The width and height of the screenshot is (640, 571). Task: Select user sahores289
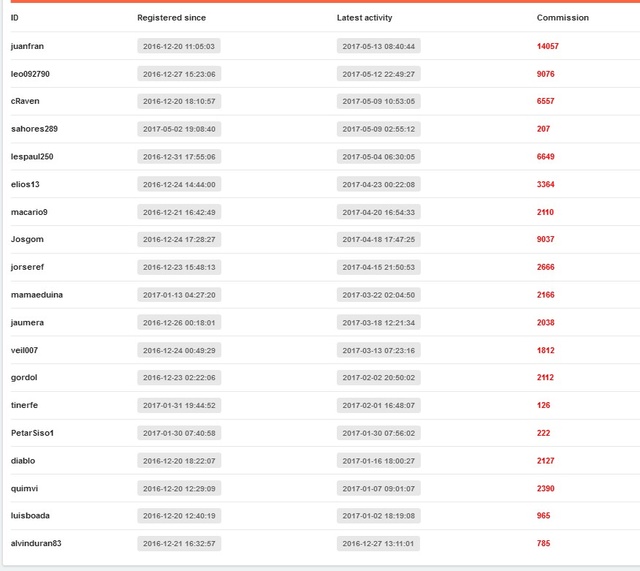coord(34,129)
